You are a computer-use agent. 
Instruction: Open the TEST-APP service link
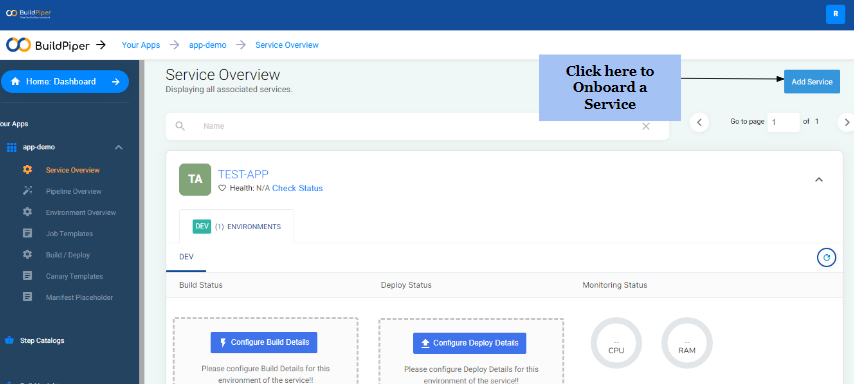[x=243, y=174]
